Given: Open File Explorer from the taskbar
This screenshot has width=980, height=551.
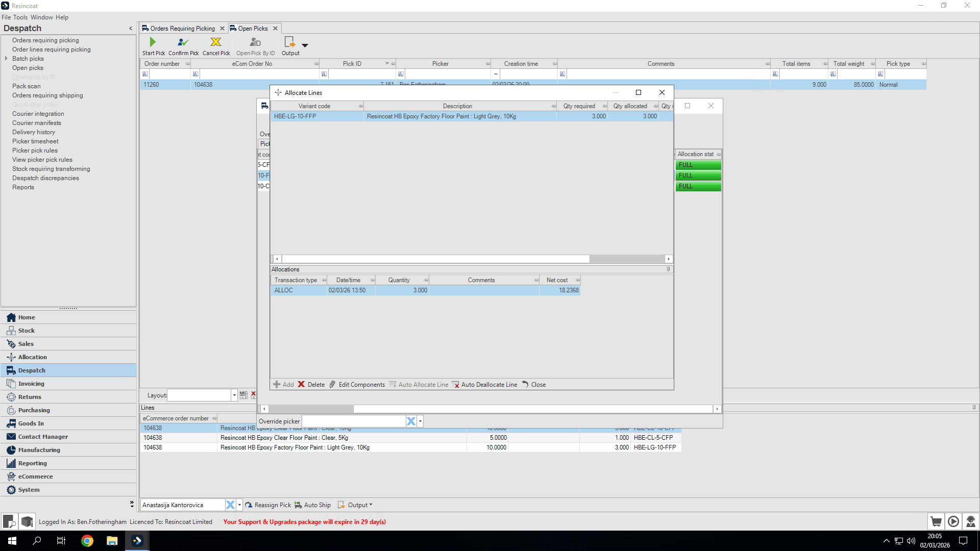Looking at the screenshot, I should tap(112, 541).
